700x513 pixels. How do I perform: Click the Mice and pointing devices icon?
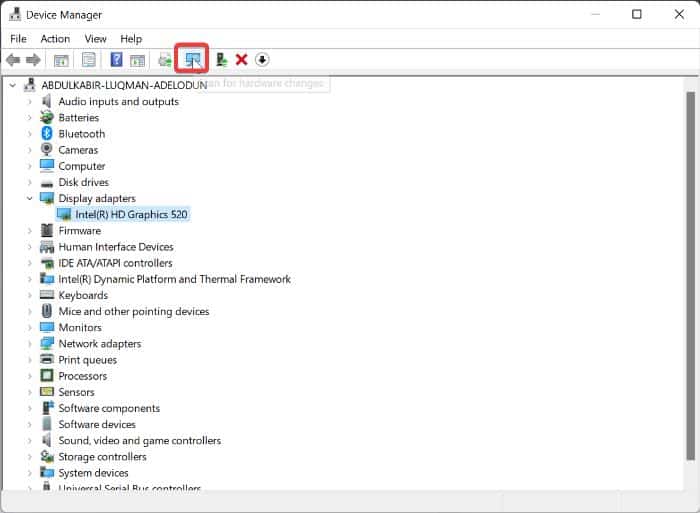click(x=47, y=311)
